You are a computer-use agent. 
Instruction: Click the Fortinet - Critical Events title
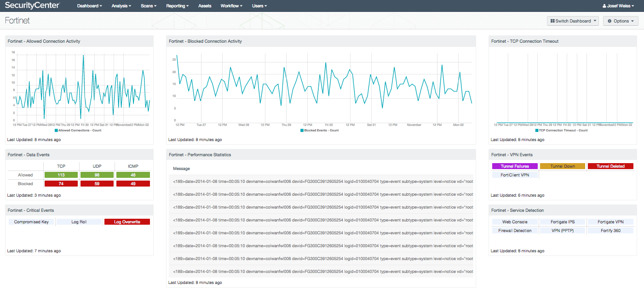(31, 210)
